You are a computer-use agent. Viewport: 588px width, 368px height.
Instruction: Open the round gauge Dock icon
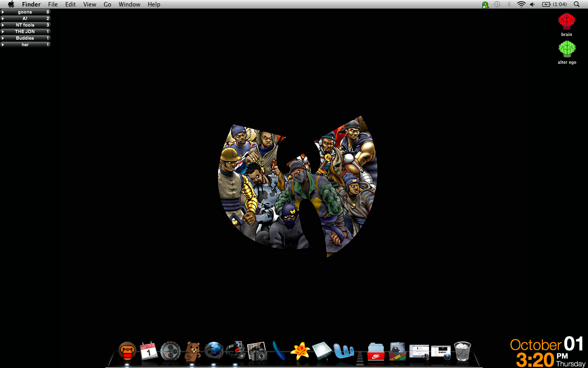coord(170,351)
